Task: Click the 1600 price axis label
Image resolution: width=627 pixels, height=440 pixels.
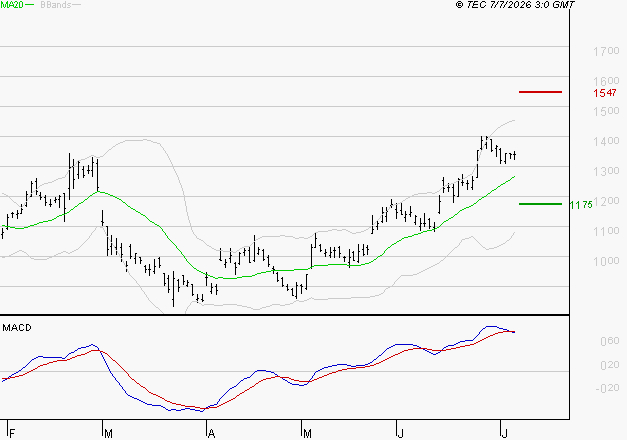Action: (606, 81)
